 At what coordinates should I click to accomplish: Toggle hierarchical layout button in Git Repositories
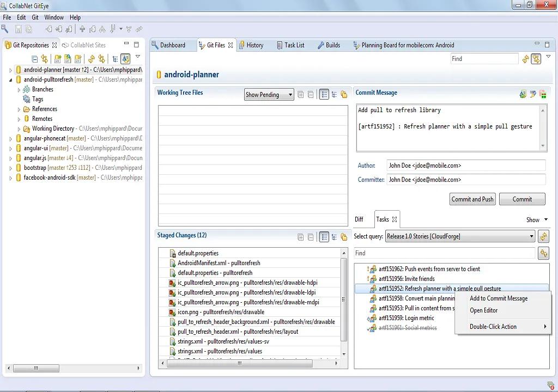[x=115, y=59]
